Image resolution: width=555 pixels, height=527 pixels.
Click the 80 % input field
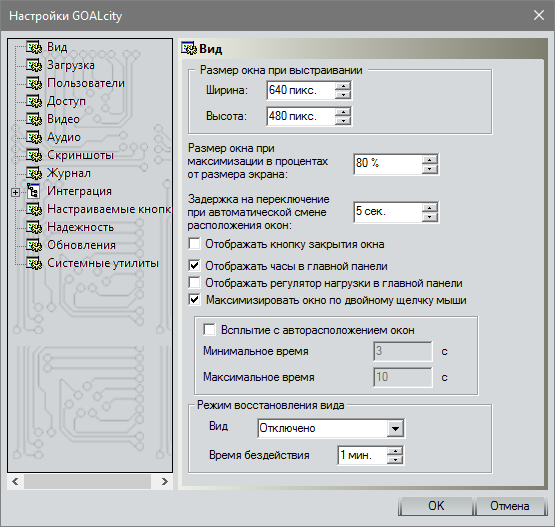click(x=388, y=164)
